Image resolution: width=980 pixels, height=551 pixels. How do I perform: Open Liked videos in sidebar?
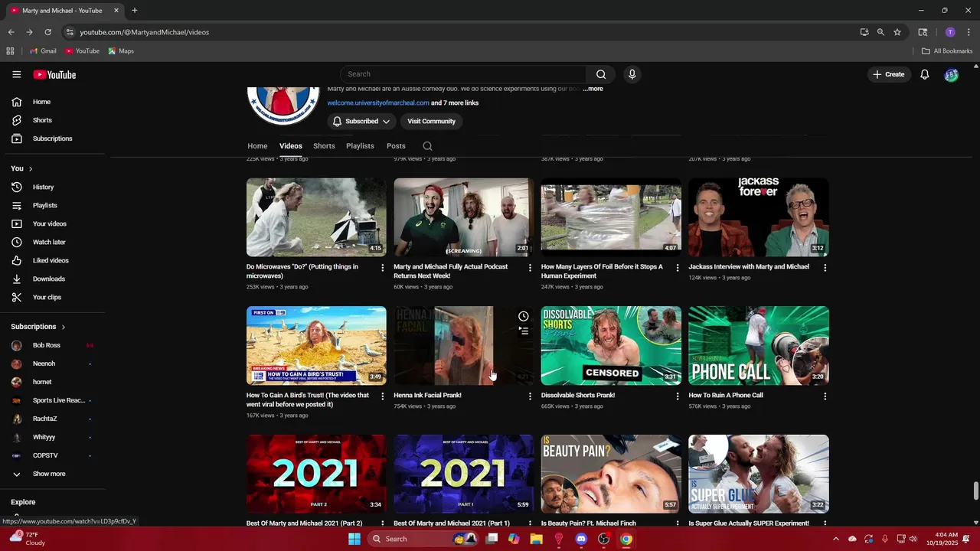point(52,260)
